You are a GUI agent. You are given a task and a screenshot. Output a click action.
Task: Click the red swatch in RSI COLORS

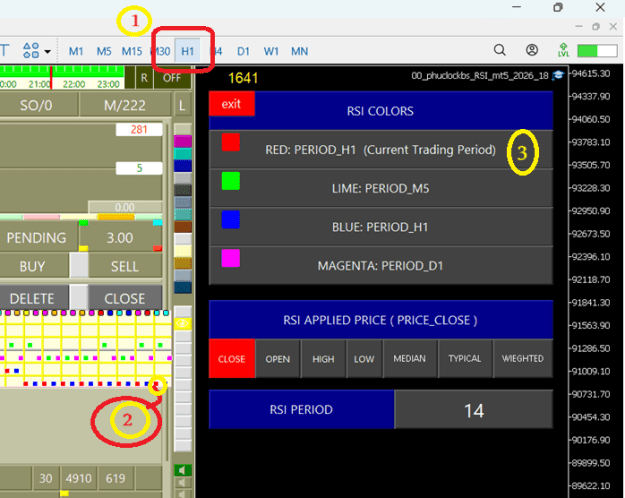click(230, 142)
